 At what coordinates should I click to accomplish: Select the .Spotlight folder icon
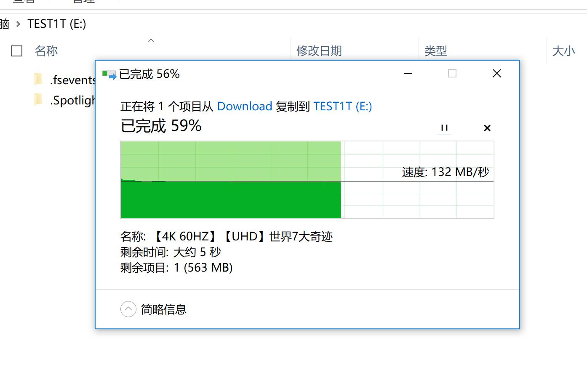38,100
